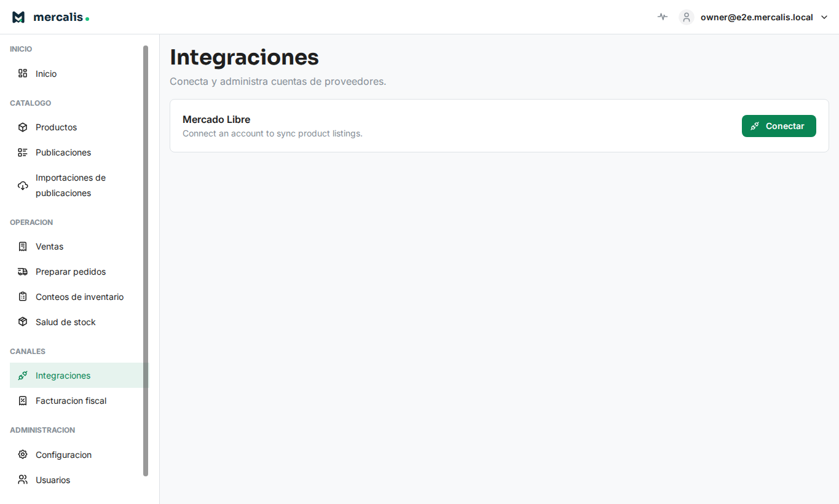
Task: Click the Integraciones plug icon in sidebar
Action: pos(23,376)
